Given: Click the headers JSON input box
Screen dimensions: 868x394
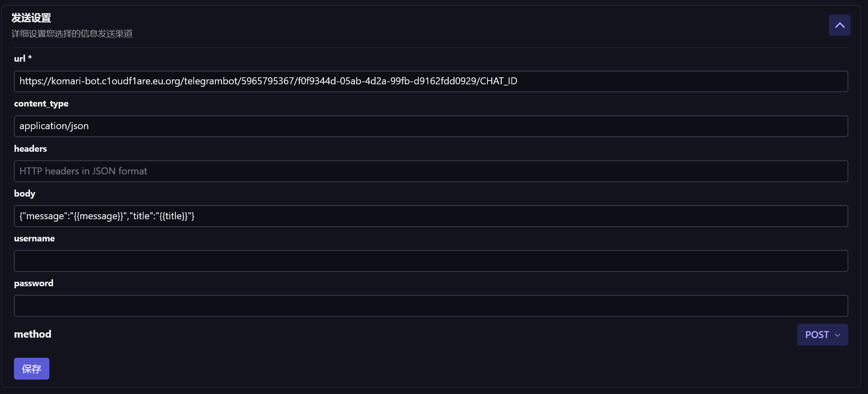Looking at the screenshot, I should pyautogui.click(x=431, y=171).
